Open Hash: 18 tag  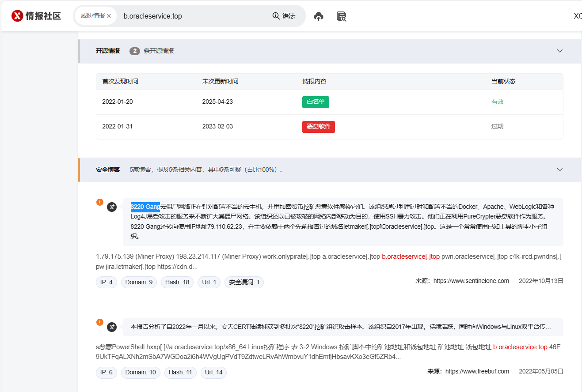pos(177,282)
